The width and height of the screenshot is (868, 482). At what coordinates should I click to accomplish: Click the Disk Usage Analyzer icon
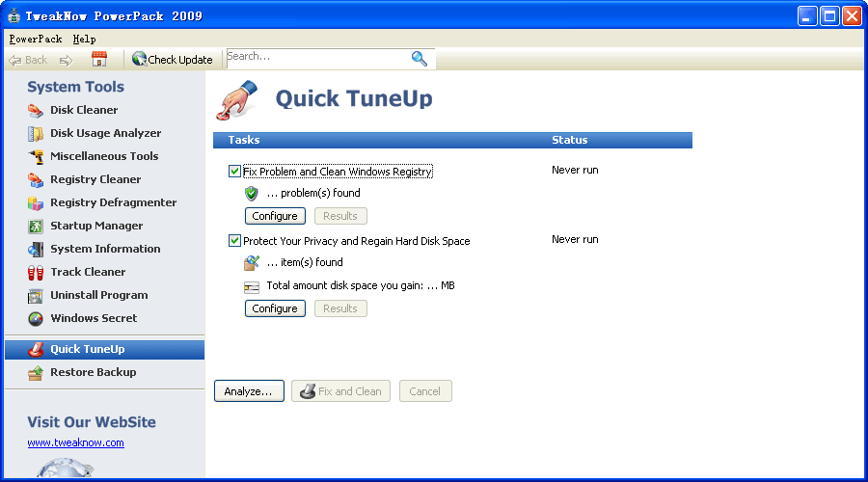[x=36, y=134]
